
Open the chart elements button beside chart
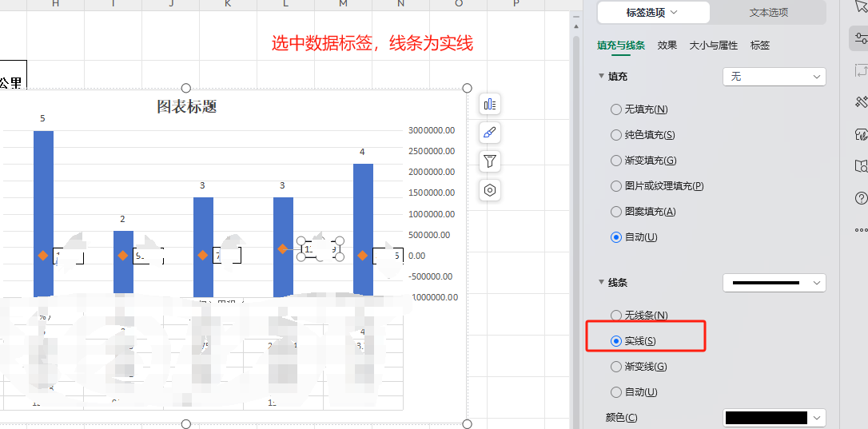coord(490,104)
